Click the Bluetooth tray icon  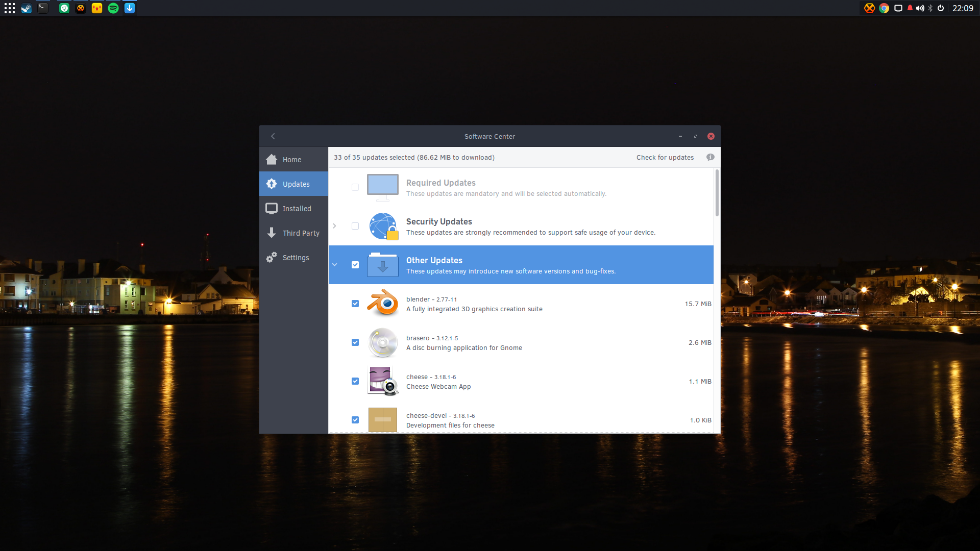tap(930, 8)
